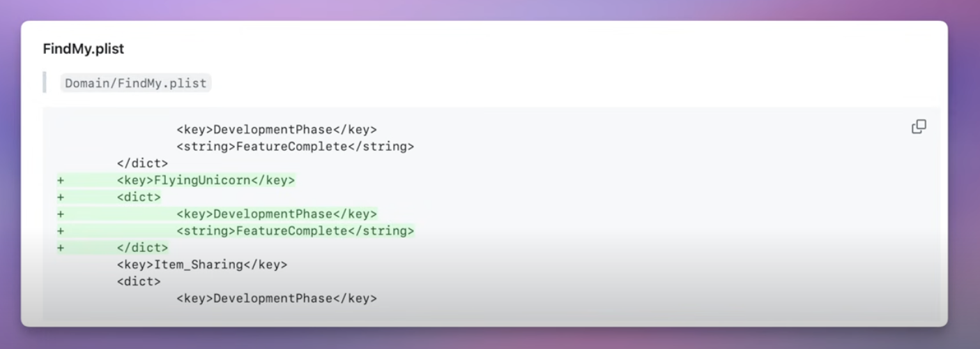The width and height of the screenshot is (980, 349).
Task: Click the added FlyingUnicorn key line
Action: pyautogui.click(x=206, y=180)
